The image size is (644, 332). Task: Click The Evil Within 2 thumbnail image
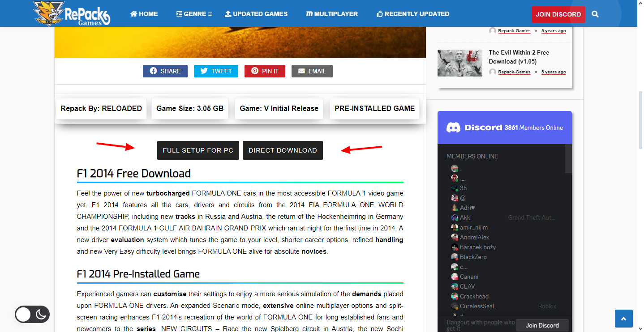click(x=459, y=63)
